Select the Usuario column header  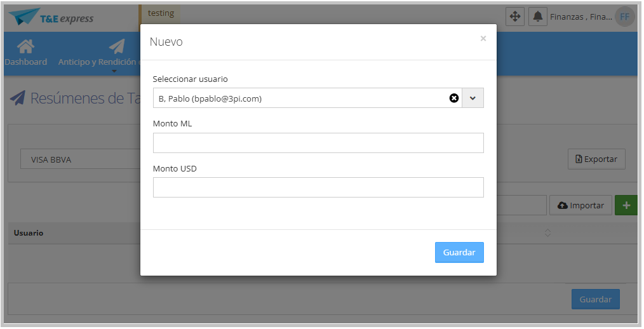pos(29,233)
